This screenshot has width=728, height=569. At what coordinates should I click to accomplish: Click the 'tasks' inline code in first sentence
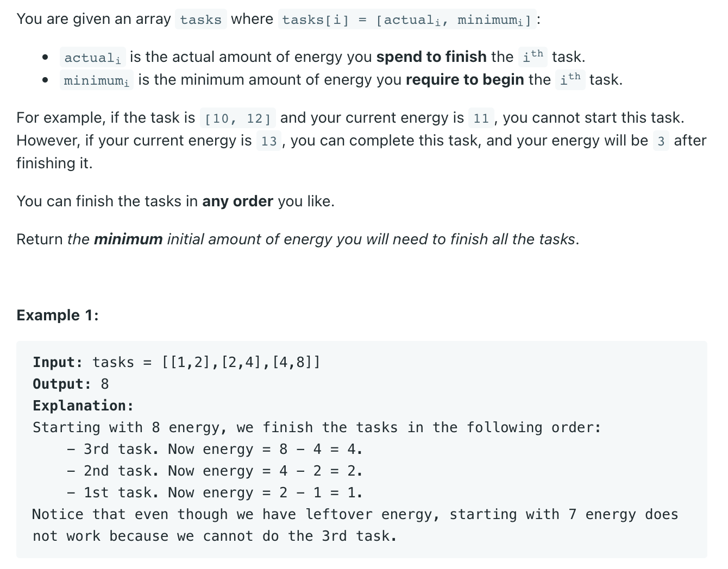click(x=200, y=20)
